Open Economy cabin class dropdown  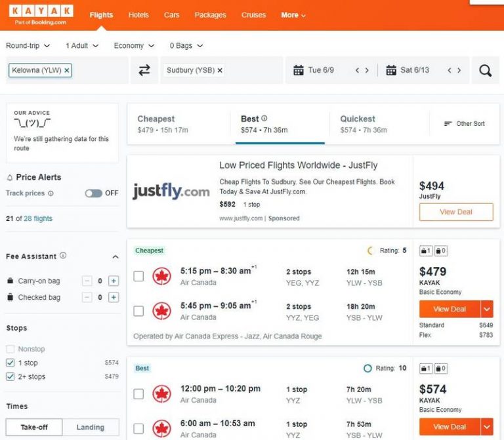coord(134,46)
